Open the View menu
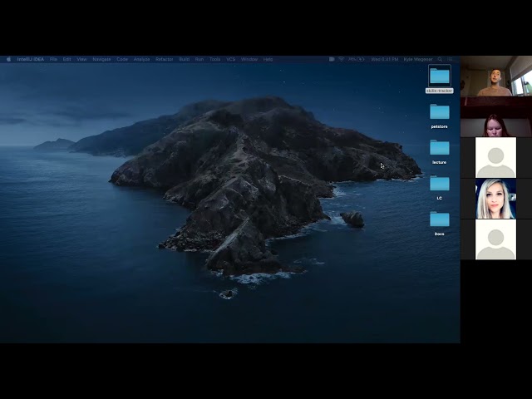Image resolution: width=532 pixels, height=399 pixels. coord(81,59)
